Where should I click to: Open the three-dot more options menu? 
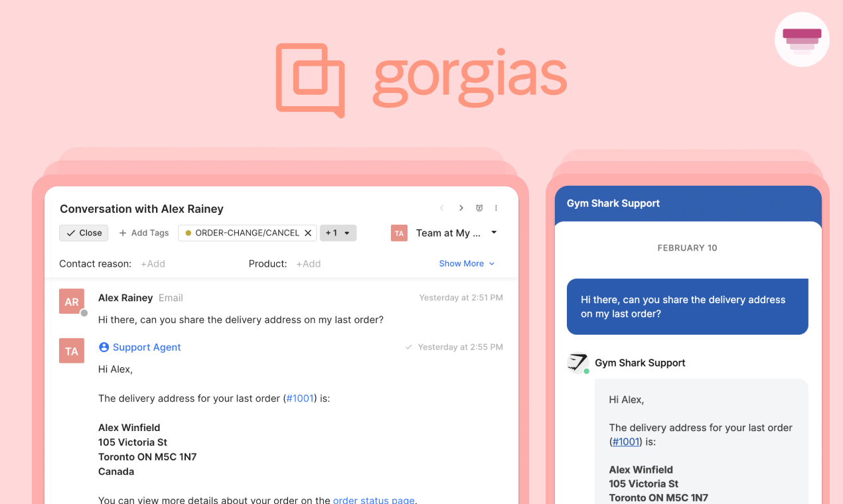pos(496,208)
